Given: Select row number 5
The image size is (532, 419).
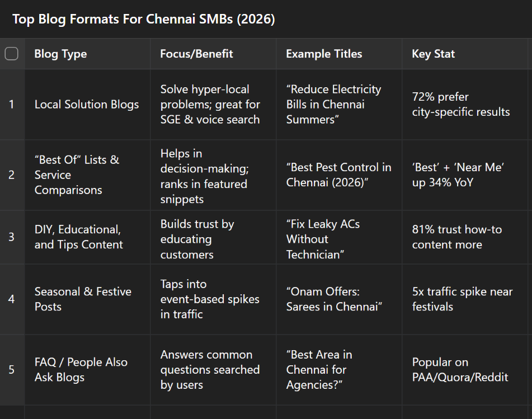Looking at the screenshot, I should click(x=12, y=370).
